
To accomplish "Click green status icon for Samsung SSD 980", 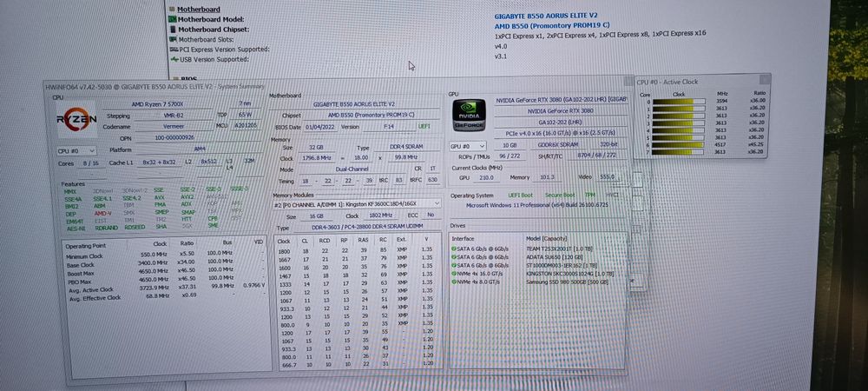I will pos(454,282).
